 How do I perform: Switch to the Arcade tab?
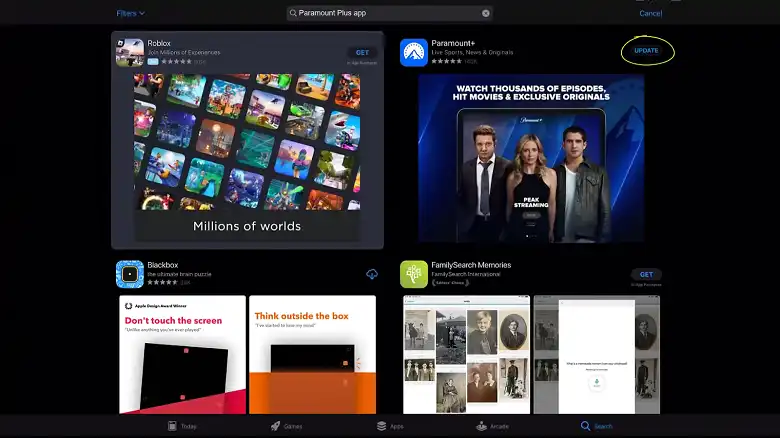(x=492, y=426)
